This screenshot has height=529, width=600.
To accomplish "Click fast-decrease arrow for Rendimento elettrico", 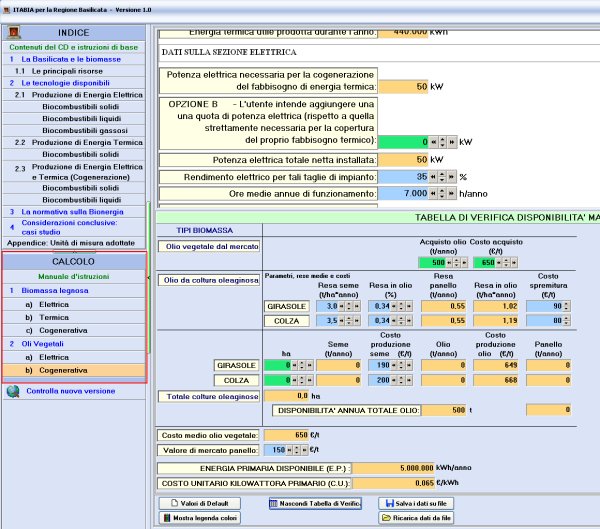I will [433, 177].
